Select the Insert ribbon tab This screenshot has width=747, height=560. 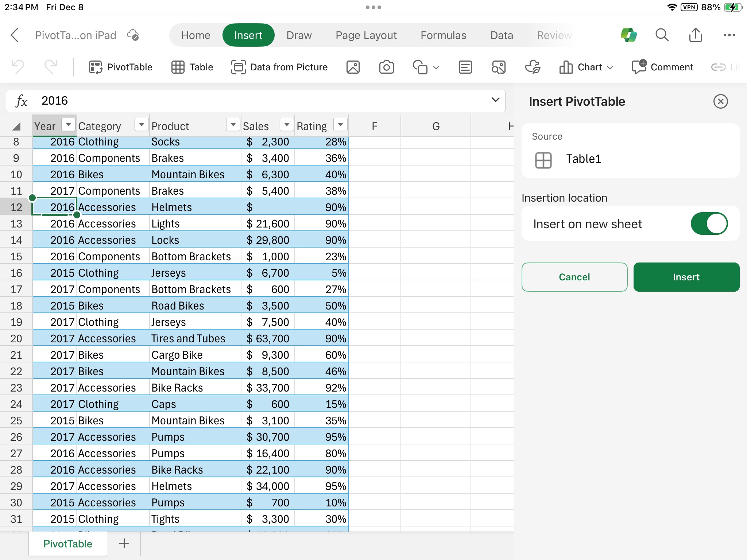coord(248,35)
